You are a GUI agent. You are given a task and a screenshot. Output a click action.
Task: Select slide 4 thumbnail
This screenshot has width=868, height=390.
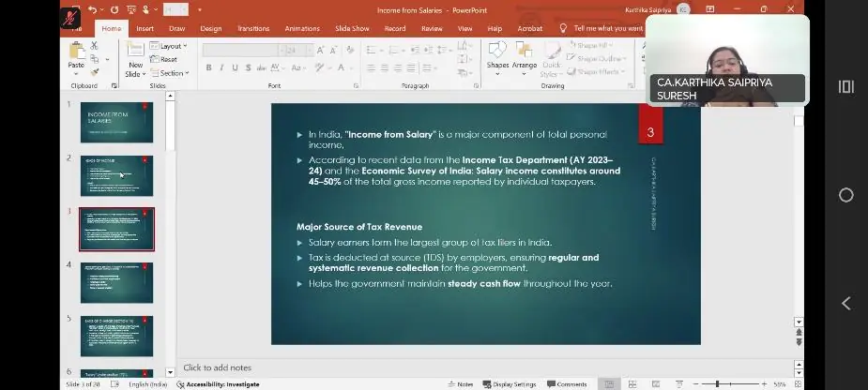pyautogui.click(x=116, y=282)
